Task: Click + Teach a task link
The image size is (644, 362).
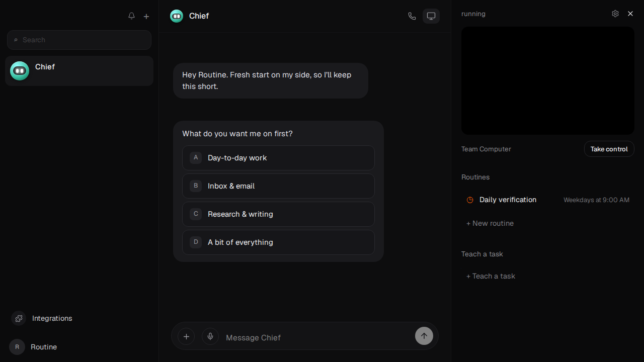Action: point(491,276)
